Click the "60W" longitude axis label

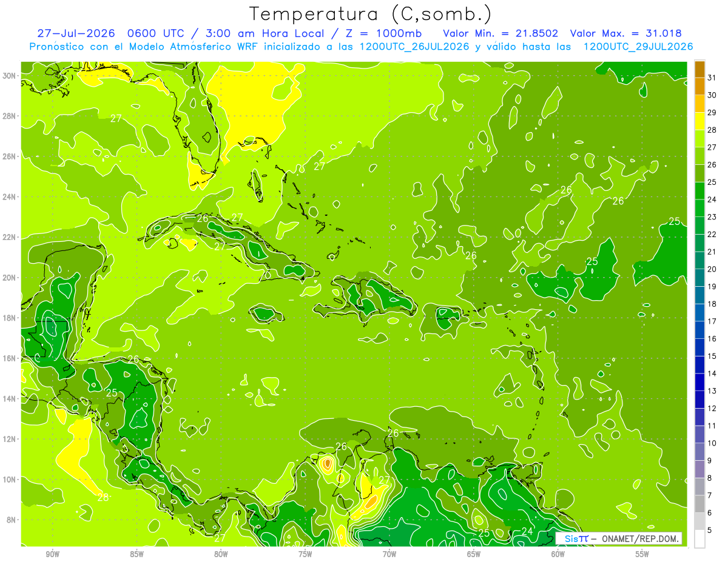(x=559, y=555)
